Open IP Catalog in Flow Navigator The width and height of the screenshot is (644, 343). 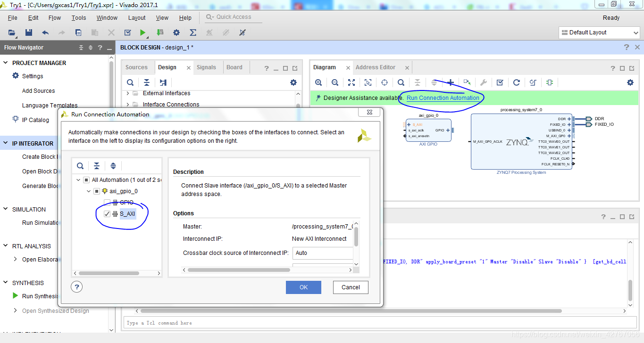click(35, 120)
